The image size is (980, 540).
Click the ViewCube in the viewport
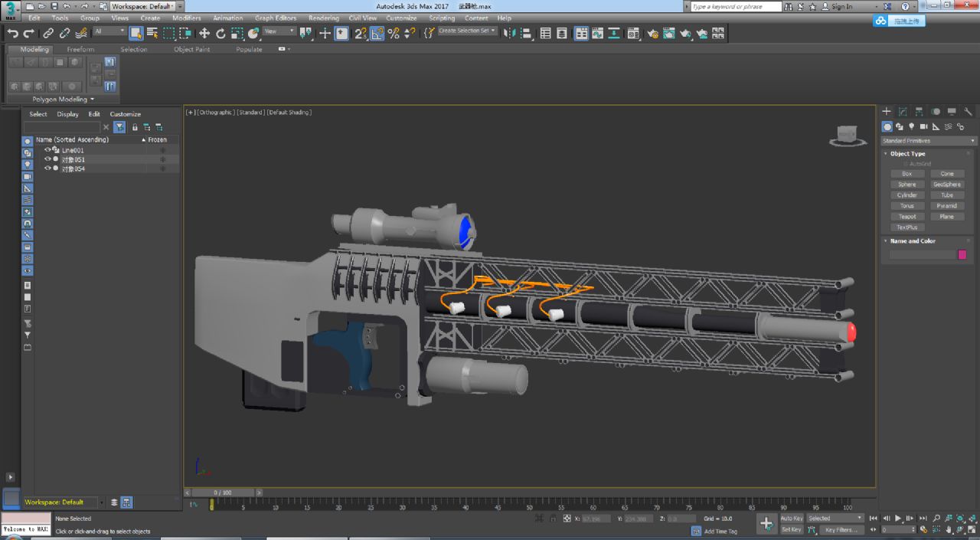tap(848, 136)
